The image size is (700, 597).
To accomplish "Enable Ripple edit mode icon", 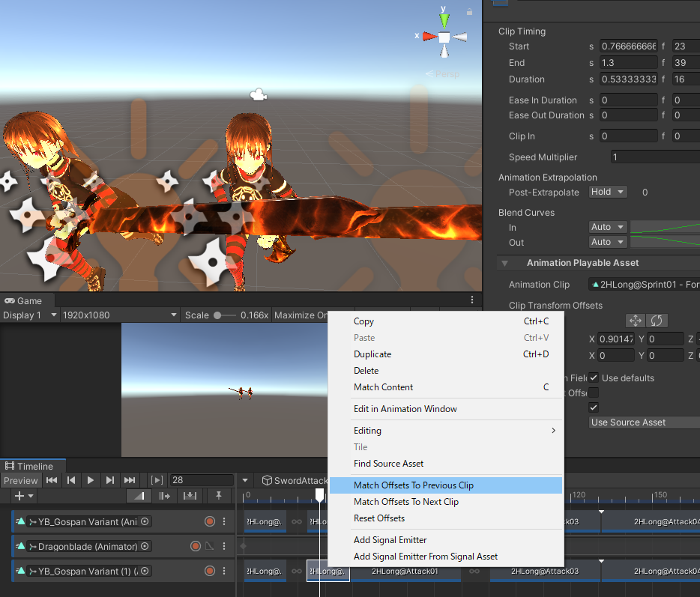I will click(164, 496).
